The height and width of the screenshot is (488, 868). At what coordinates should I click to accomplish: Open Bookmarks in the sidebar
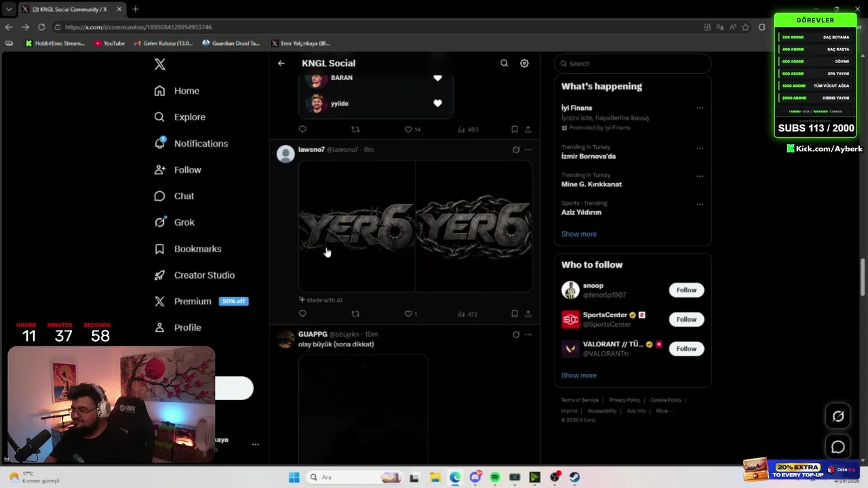click(187, 249)
